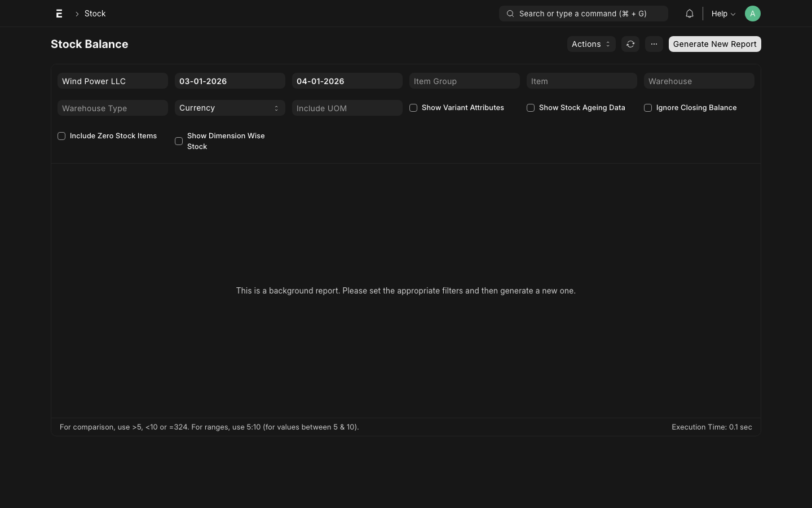Focus the Item Group filter field

pyautogui.click(x=464, y=81)
